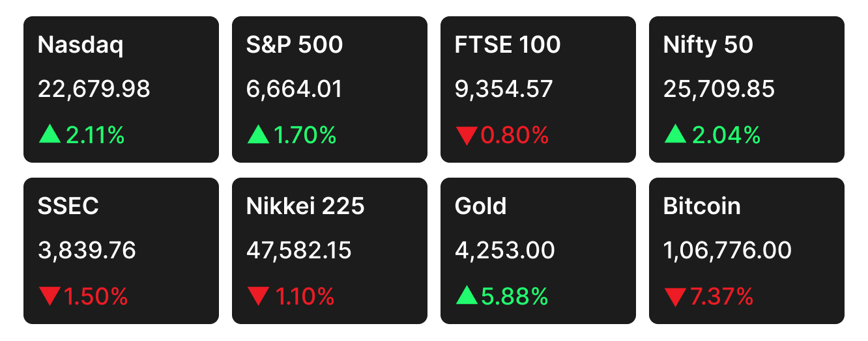
Task: Click the green up arrow on S&P 500
Action: [x=258, y=135]
